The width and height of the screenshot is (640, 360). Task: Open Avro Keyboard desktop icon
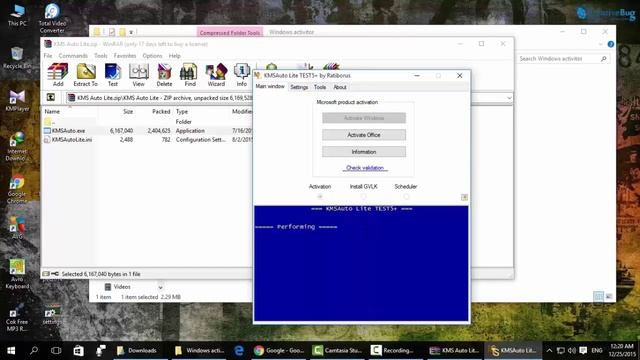tap(17, 274)
